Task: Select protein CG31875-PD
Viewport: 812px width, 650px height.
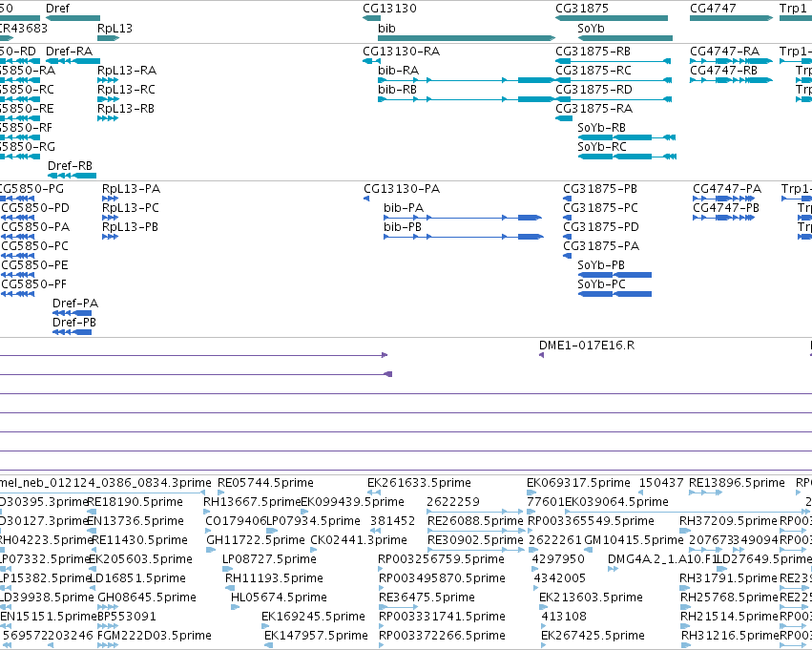Action: 568,237
